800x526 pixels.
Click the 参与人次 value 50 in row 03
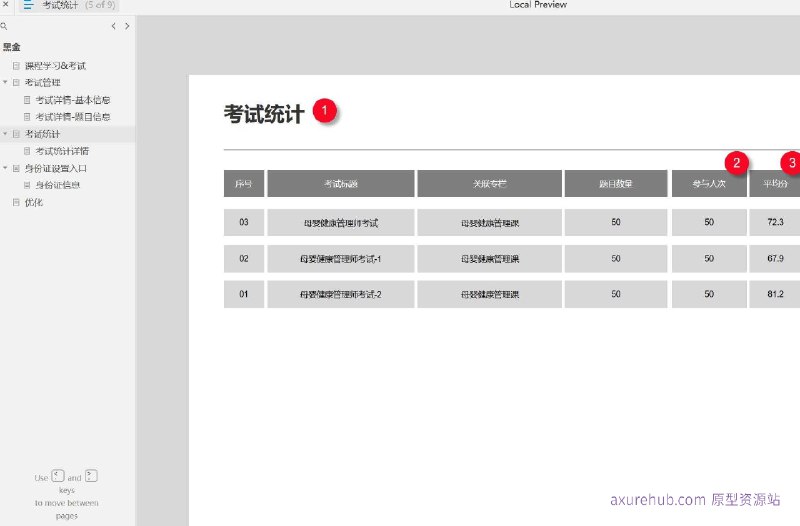click(x=709, y=222)
